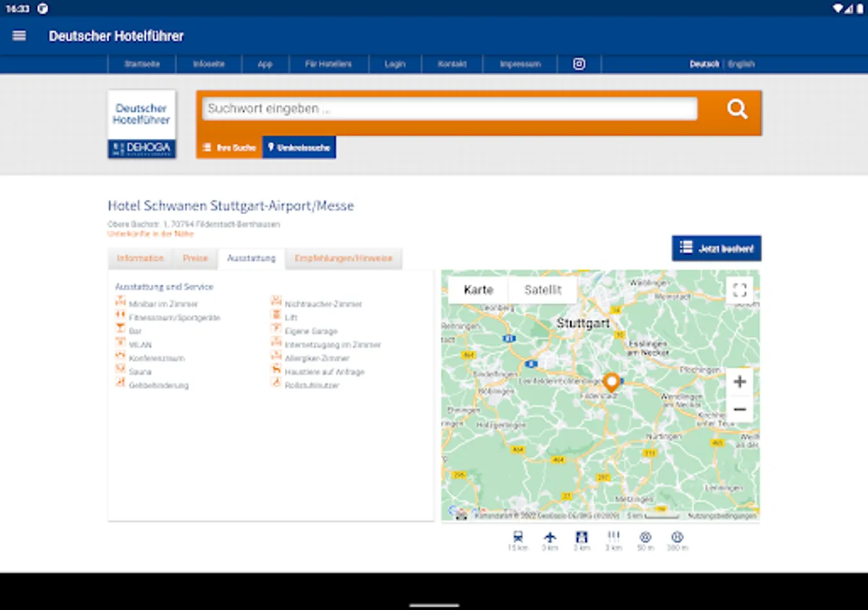The image size is (868, 610).
Task: Open the hamburger navigation menu
Action: point(19,36)
